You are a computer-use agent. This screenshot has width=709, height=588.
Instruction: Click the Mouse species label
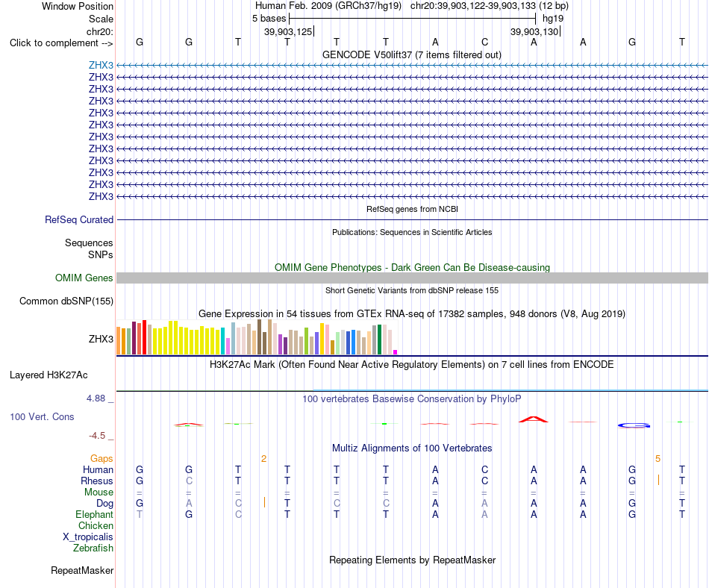[99, 492]
